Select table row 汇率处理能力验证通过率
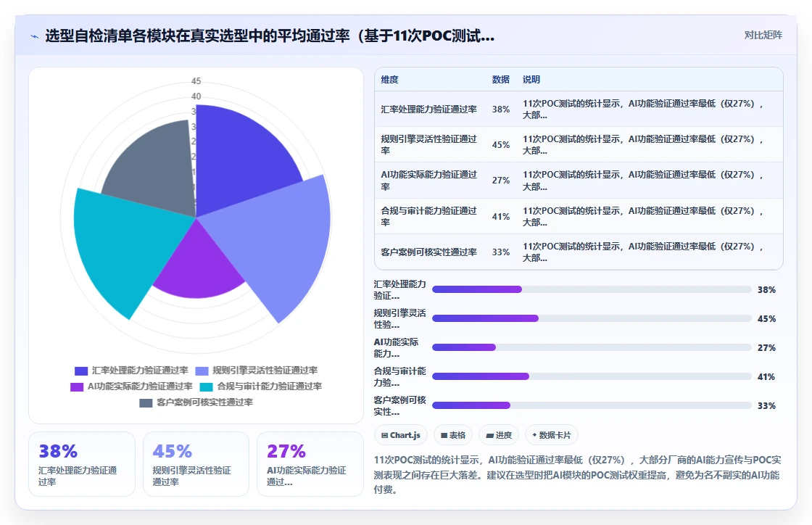This screenshot has width=812, height=525. coord(579,109)
